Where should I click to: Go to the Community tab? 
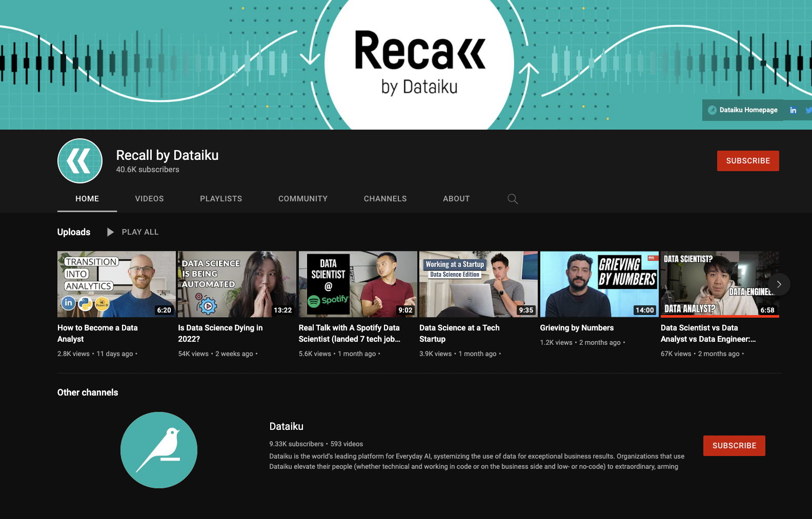pos(303,199)
